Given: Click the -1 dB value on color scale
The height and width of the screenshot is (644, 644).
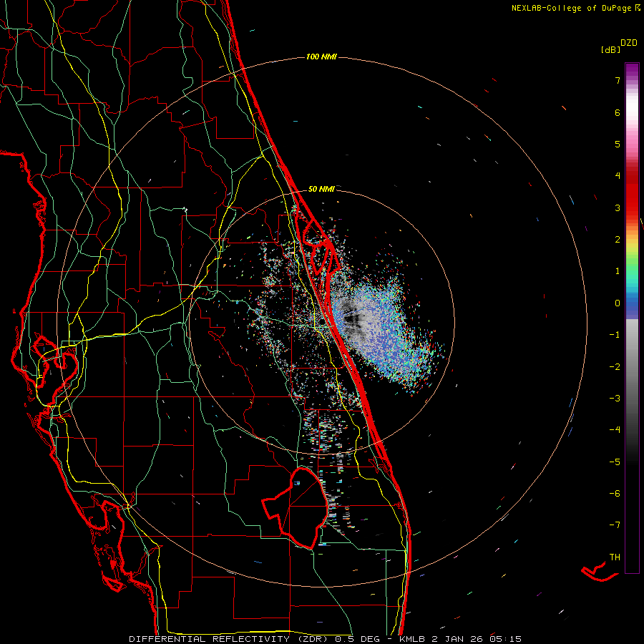Looking at the screenshot, I should point(615,335).
